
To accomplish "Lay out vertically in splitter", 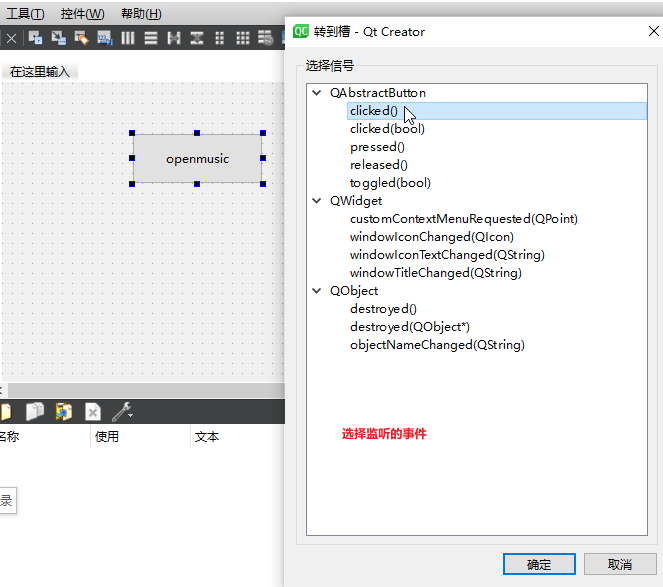I will click(x=197, y=38).
